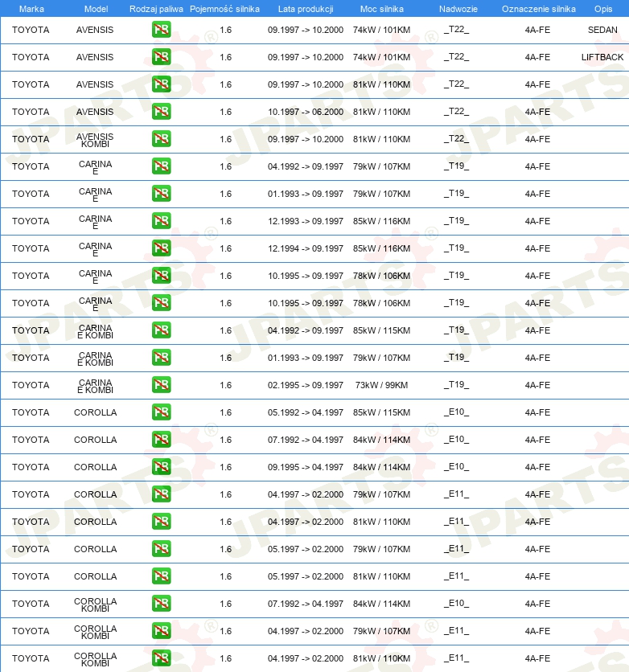
Task: Click fuel icon for COROLLA 04.1997 79kW row
Action: click(161, 494)
